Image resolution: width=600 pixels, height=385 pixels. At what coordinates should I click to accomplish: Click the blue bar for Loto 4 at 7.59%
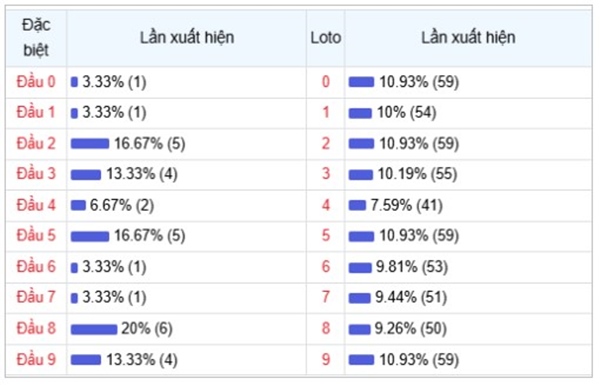tap(357, 206)
